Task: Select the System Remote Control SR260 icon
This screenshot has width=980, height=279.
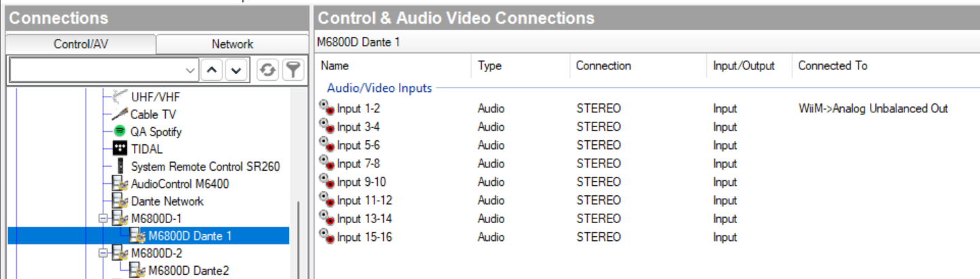Action: (120, 166)
